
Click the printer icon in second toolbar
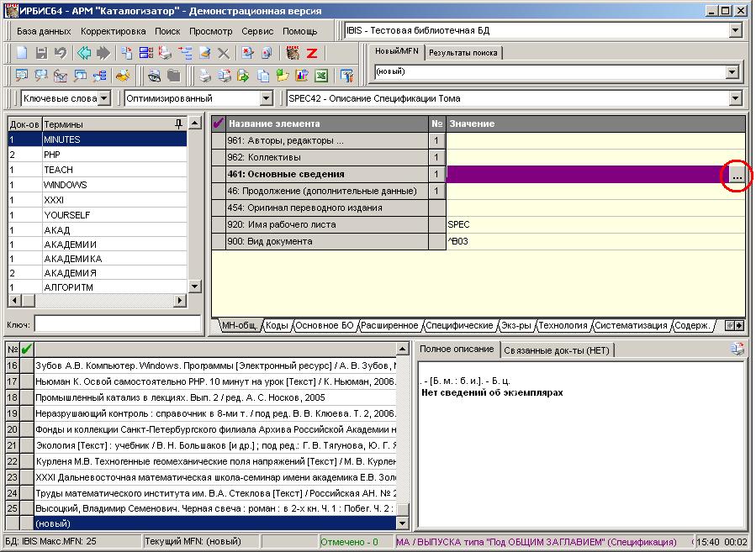(x=204, y=76)
